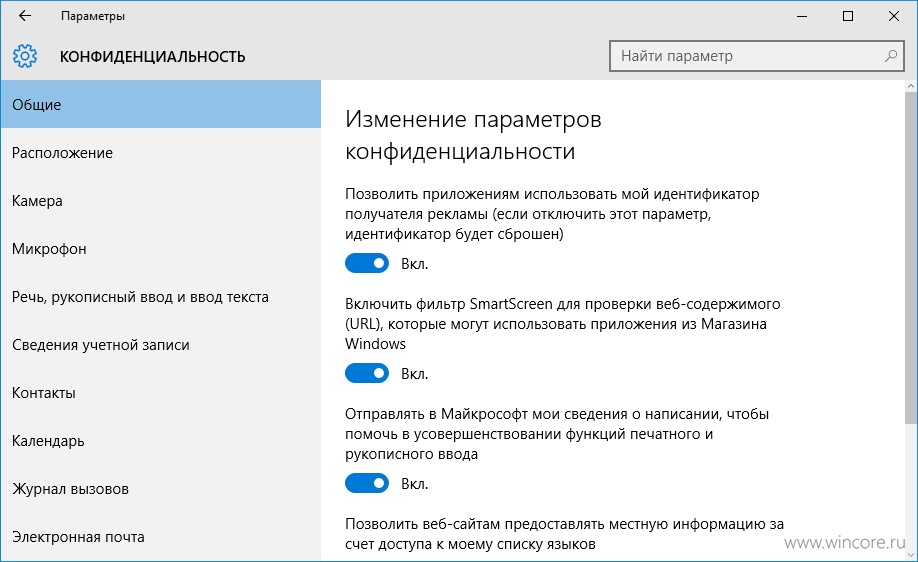
Task: Focus the "Найти параметр" search field
Action: coord(756,56)
